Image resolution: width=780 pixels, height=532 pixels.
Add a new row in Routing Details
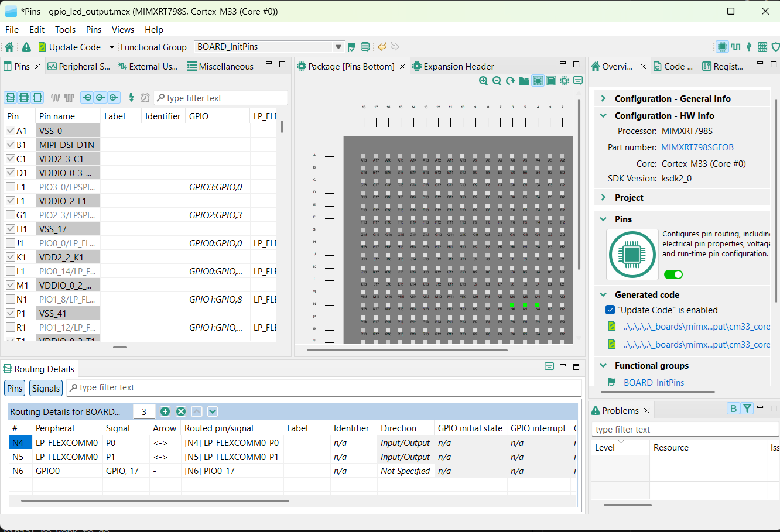pyautogui.click(x=165, y=411)
